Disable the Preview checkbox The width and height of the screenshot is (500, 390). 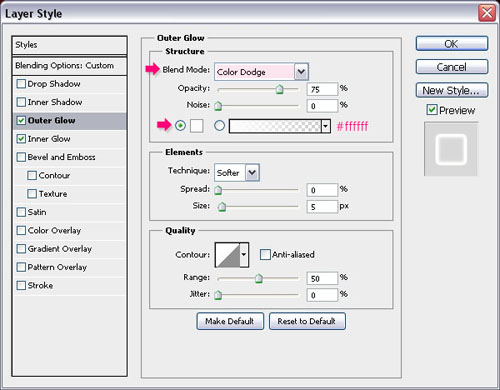432,110
